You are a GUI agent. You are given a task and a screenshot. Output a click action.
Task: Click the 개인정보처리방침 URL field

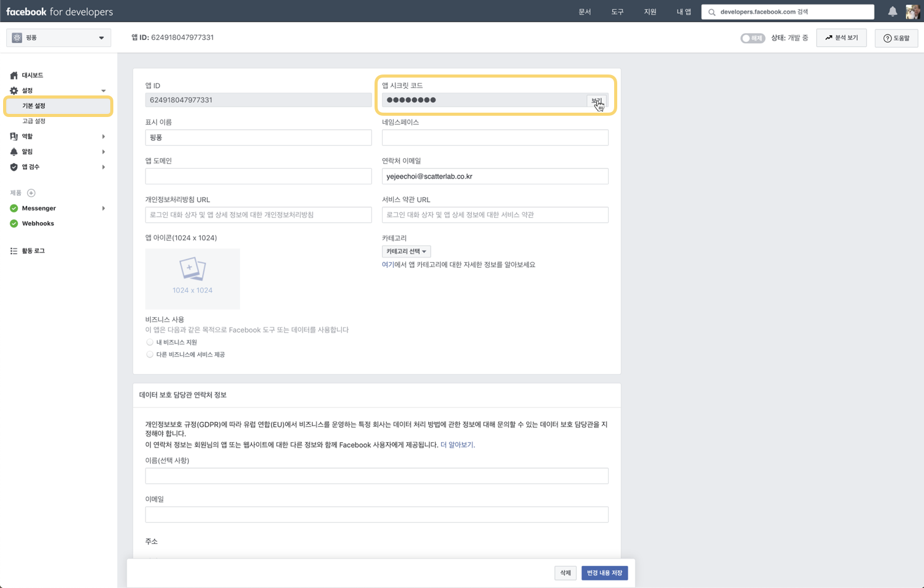258,215
